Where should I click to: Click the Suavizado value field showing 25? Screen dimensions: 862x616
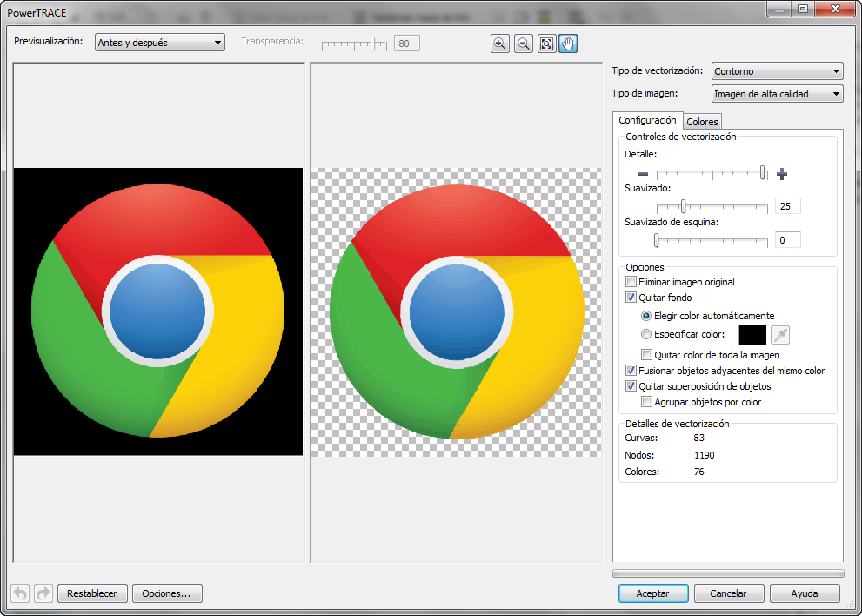tap(787, 205)
